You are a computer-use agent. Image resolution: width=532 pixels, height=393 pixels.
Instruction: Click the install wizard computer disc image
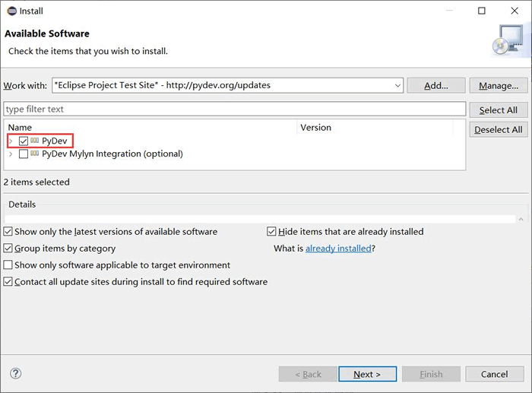coord(508,40)
